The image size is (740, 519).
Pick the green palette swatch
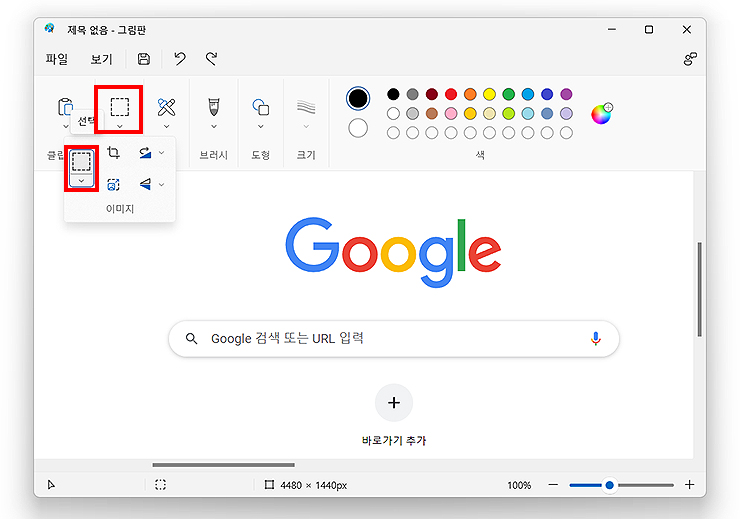pyautogui.click(x=508, y=94)
